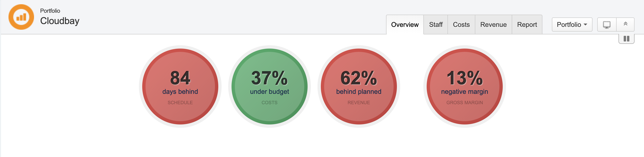
Task: Open presentation mode monitor icon
Action: pyautogui.click(x=606, y=25)
